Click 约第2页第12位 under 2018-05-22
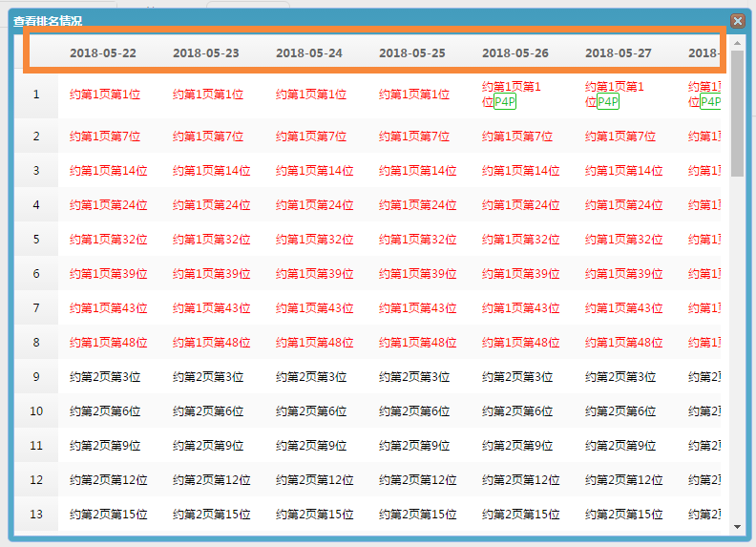The height and width of the screenshot is (547, 756). tap(109, 480)
